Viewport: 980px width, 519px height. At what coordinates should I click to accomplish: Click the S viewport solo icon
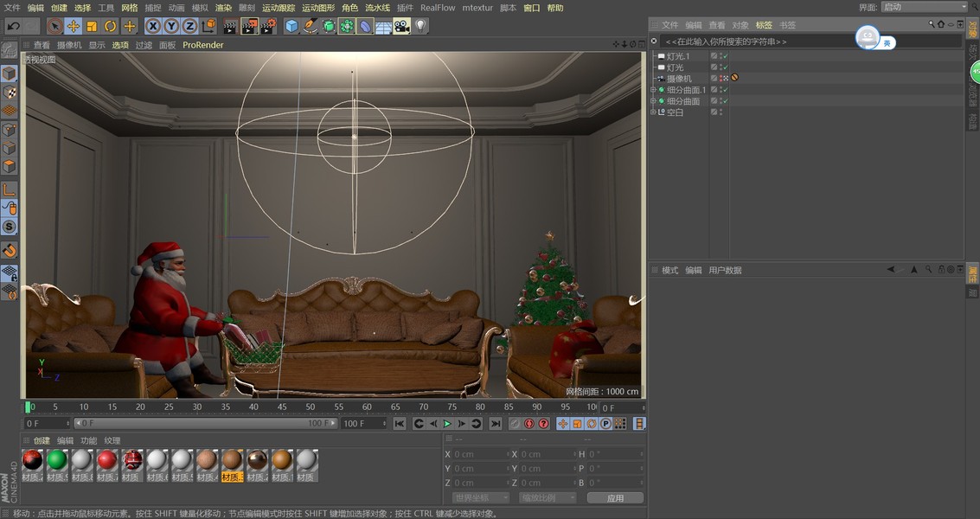point(9,227)
